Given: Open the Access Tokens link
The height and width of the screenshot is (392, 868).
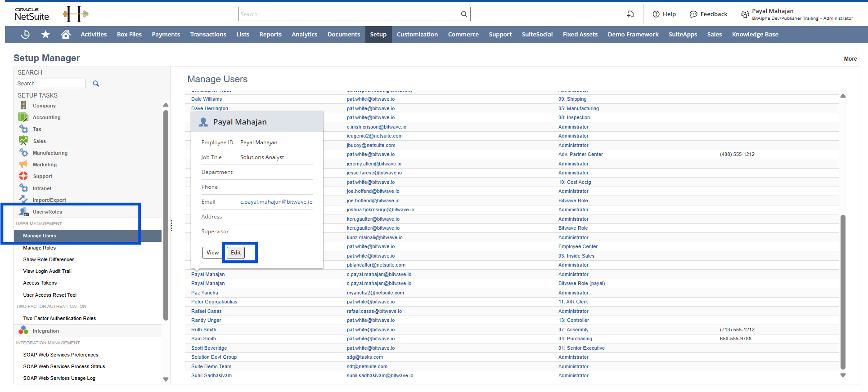Looking at the screenshot, I should (x=40, y=283).
